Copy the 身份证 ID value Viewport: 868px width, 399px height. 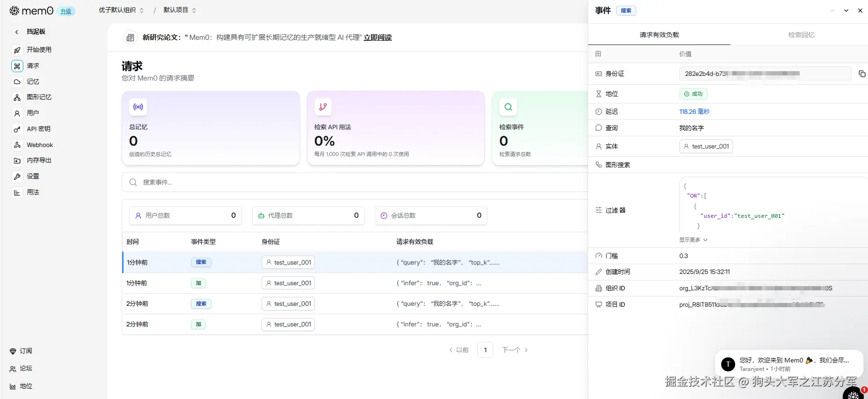862,74
